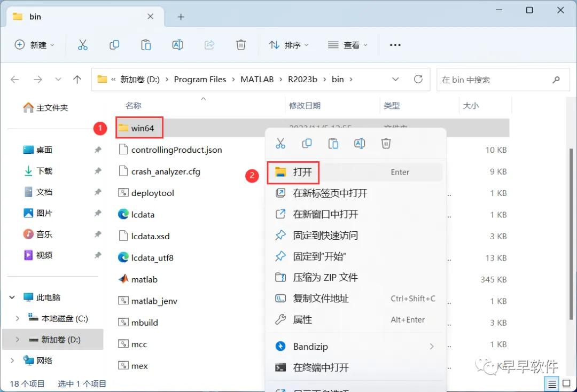The width and height of the screenshot is (577, 392).
Task: Click the Paste icon in context menu
Action: [x=333, y=143]
